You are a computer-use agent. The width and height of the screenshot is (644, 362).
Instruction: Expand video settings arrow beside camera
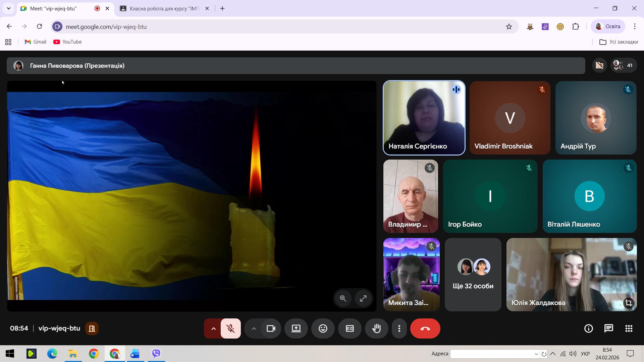(x=254, y=328)
